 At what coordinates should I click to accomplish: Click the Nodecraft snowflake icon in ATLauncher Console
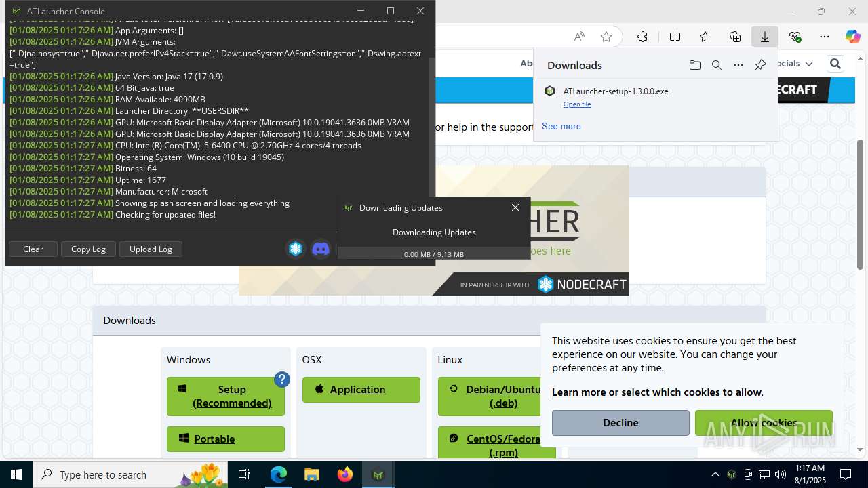click(x=296, y=249)
